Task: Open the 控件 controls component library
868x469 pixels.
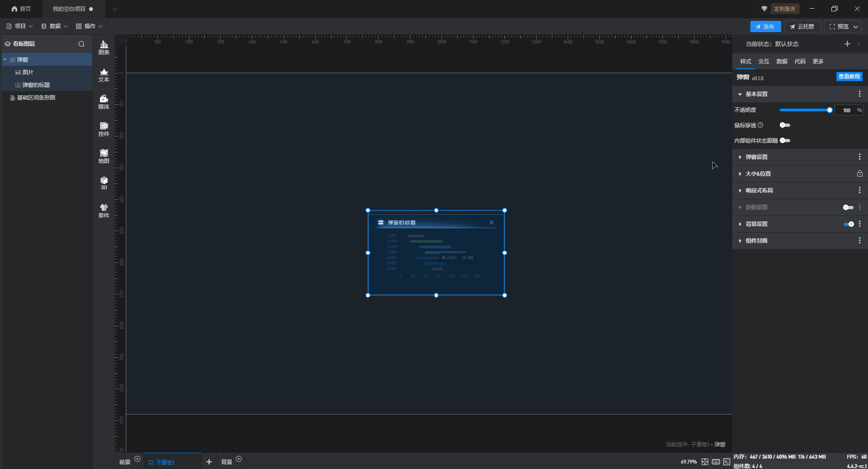Action: 104,129
